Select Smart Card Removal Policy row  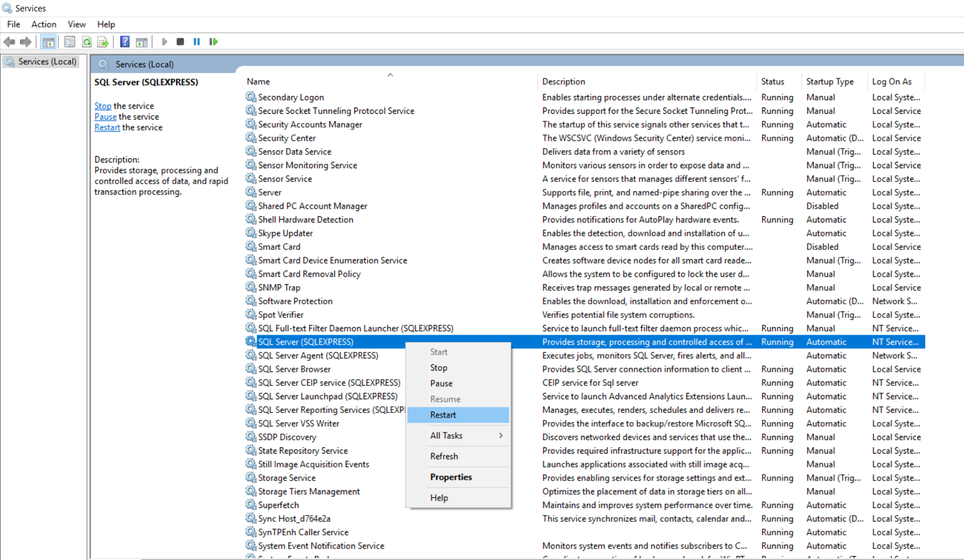tap(584, 274)
